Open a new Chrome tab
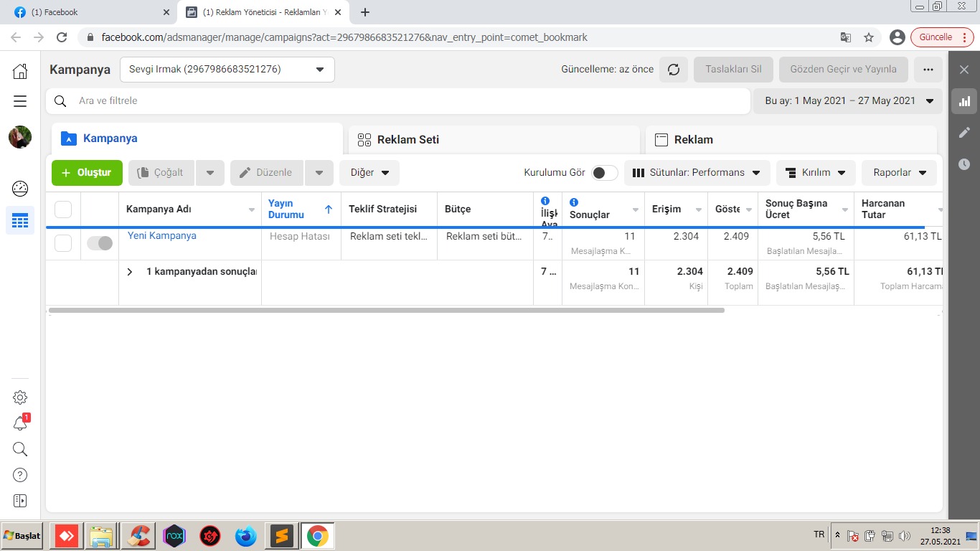The width and height of the screenshot is (980, 551). [x=365, y=12]
